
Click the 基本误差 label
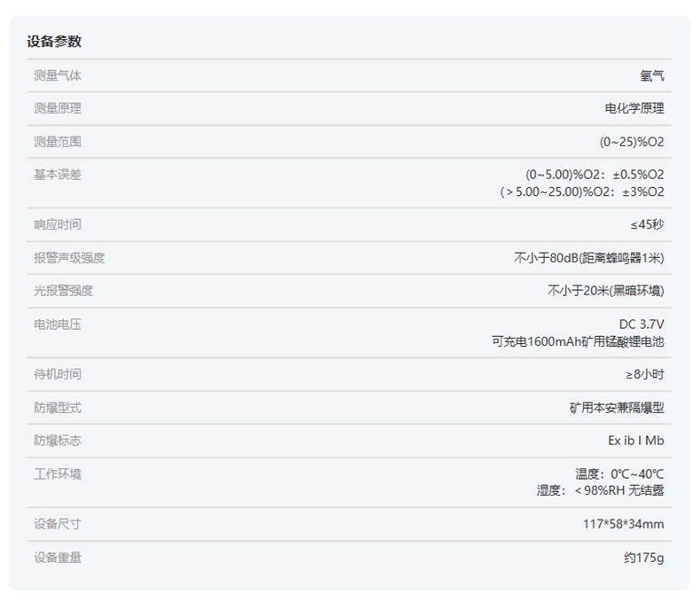pos(58,175)
